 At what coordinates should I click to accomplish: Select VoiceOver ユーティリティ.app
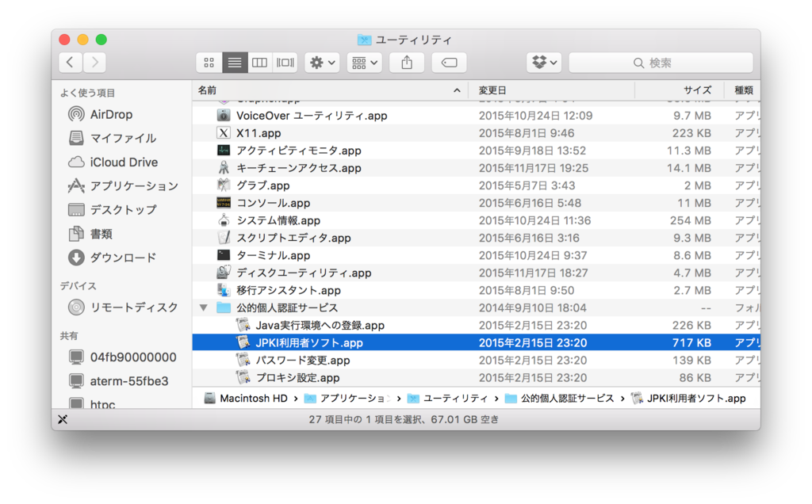pos(312,116)
